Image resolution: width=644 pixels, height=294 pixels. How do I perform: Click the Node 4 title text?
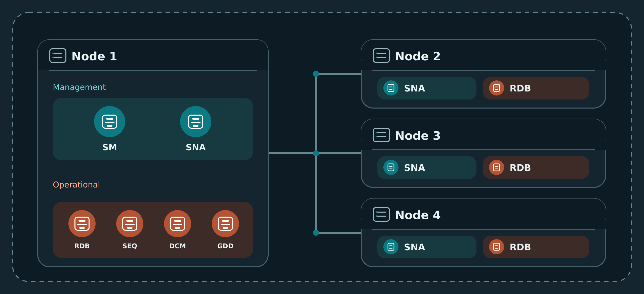[x=418, y=215]
